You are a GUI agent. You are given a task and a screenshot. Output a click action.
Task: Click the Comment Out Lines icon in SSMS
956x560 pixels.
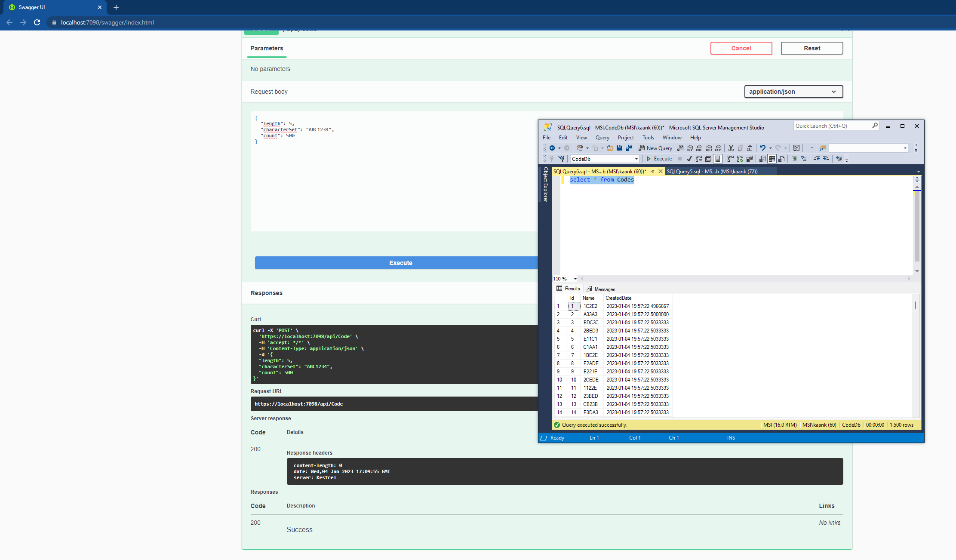(x=794, y=159)
